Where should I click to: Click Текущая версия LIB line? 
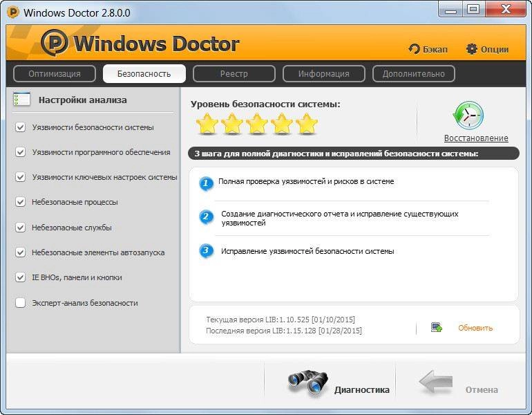tap(281, 320)
